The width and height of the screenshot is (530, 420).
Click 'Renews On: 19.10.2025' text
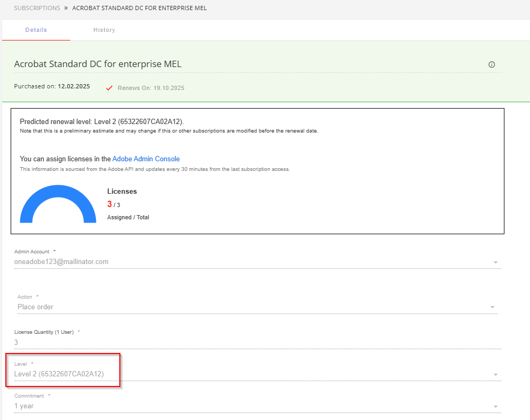click(x=151, y=88)
